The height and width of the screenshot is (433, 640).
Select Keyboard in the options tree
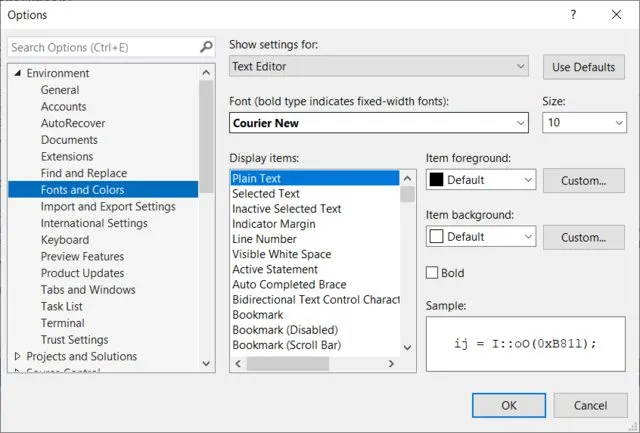[63, 240]
